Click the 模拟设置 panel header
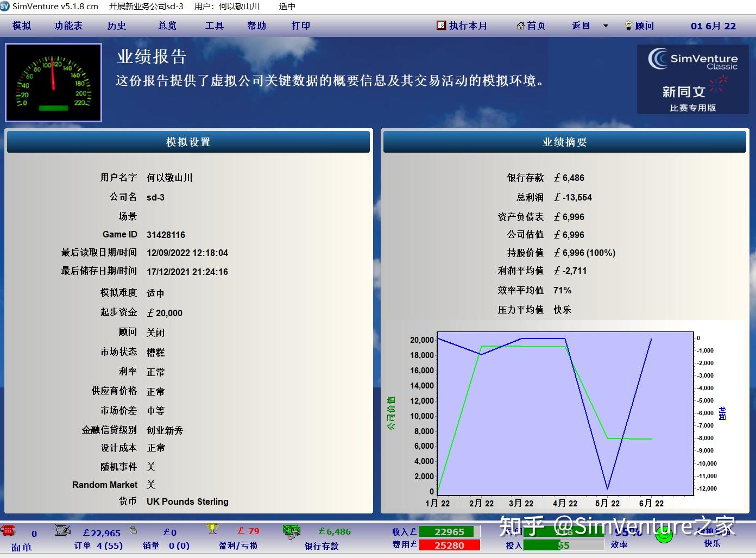 coord(188,142)
